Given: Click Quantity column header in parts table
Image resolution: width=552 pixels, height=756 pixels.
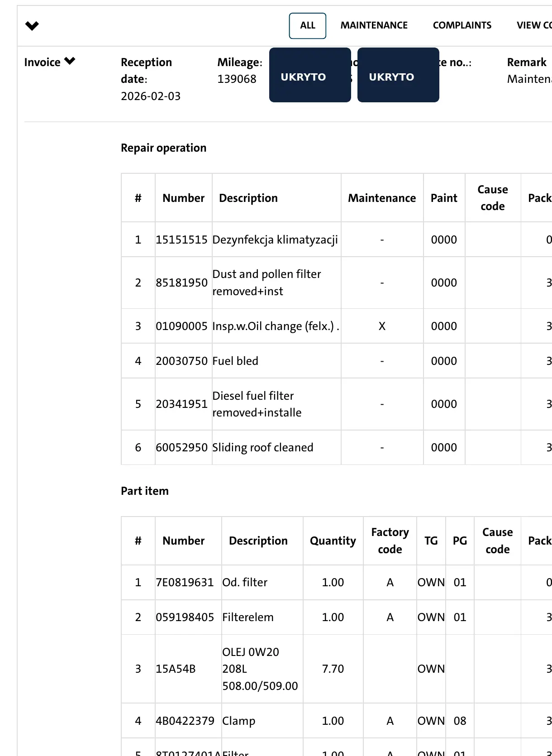Looking at the screenshot, I should 333,541.
